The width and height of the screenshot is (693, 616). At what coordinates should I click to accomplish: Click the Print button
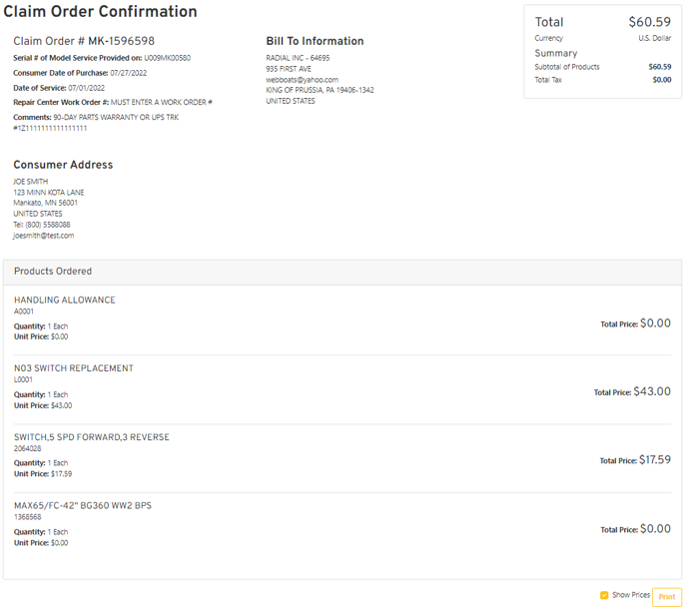tap(666, 597)
